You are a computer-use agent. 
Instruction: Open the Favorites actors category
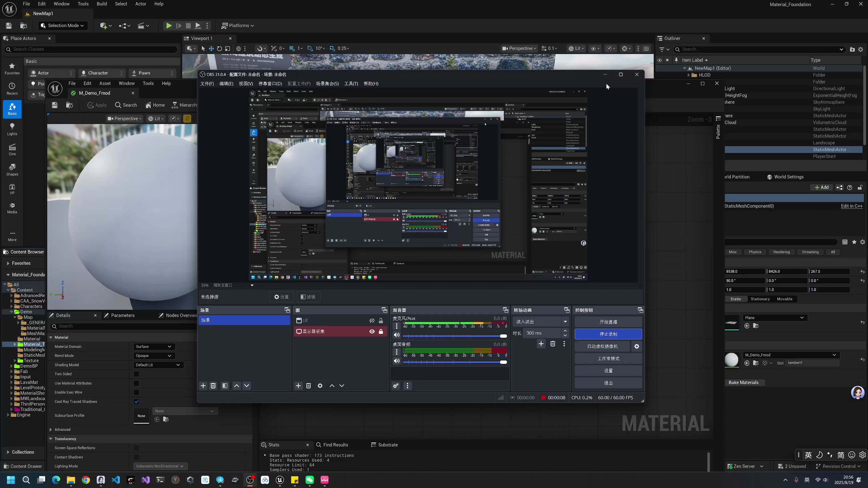[12, 69]
